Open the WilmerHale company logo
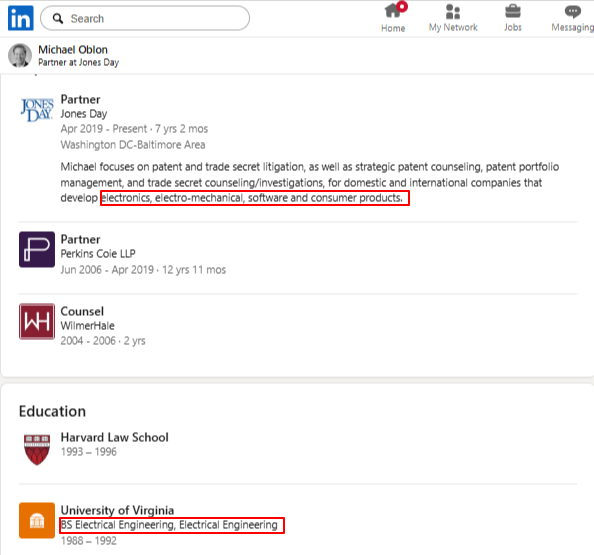The width and height of the screenshot is (594, 555). click(x=37, y=321)
